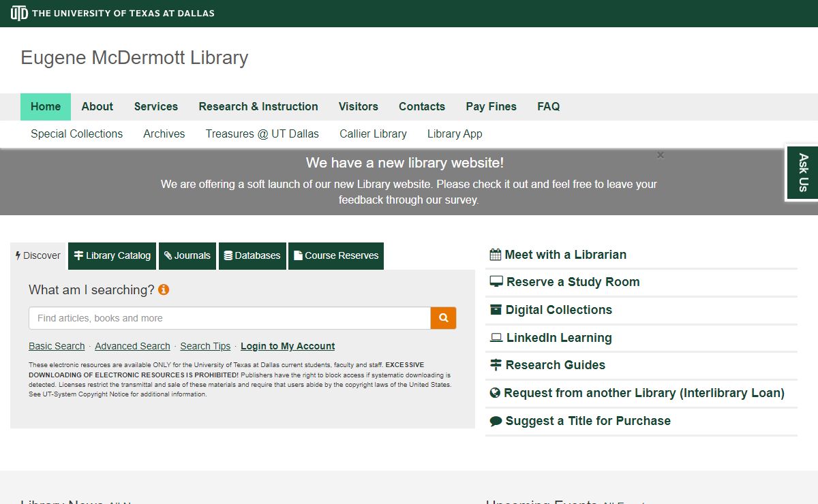Click the globe icon beside Interlibrary Loan
The image size is (818, 504).
click(496, 393)
